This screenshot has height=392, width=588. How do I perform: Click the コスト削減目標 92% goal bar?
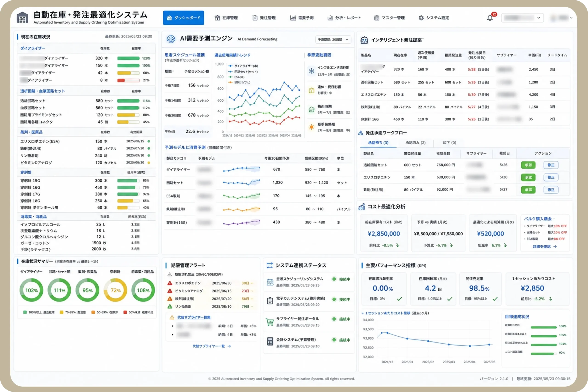[544, 354]
